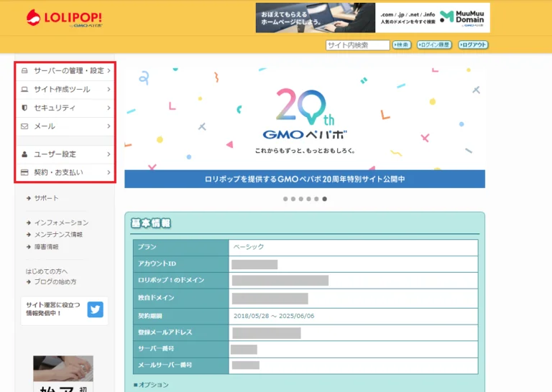
Task: Click the サイト運営に役立つ情報発信中 card
Action: 65,311
